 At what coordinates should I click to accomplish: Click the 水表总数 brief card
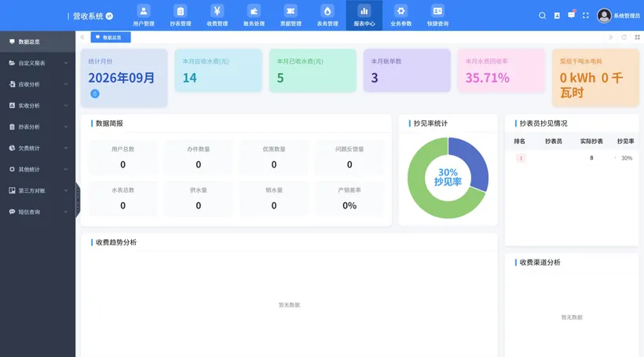click(123, 199)
